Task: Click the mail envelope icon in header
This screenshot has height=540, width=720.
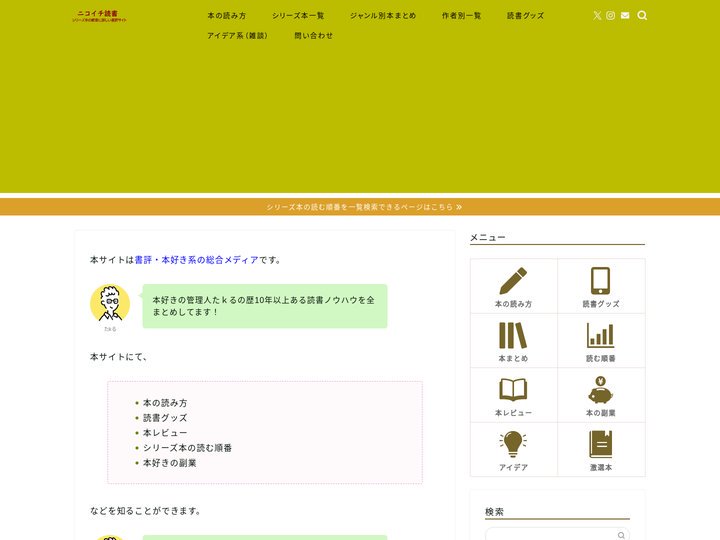Action: (x=625, y=16)
